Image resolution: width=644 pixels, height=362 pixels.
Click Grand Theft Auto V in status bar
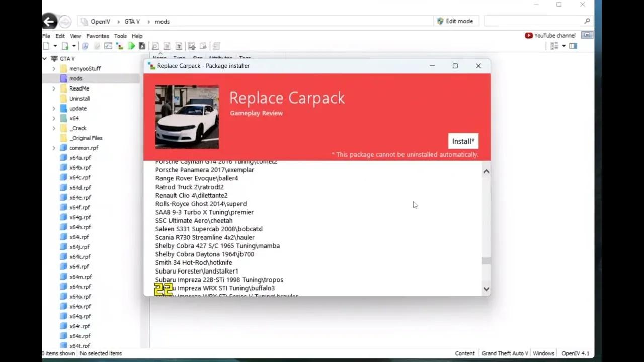tap(505, 353)
